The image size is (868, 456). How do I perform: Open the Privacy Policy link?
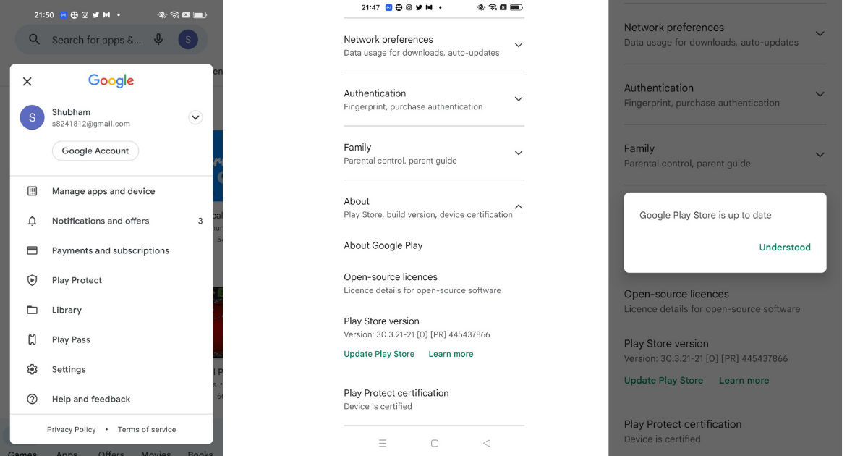coord(72,429)
